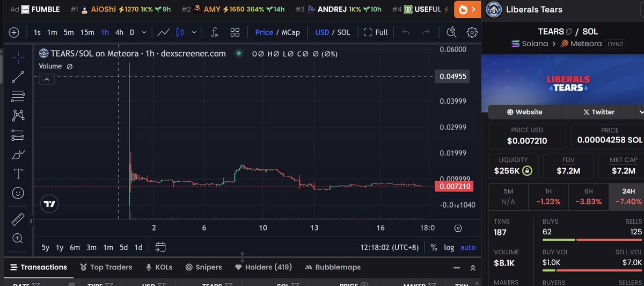Switch to the KOLs tab
The height and width of the screenshot is (286, 644).
click(x=159, y=267)
